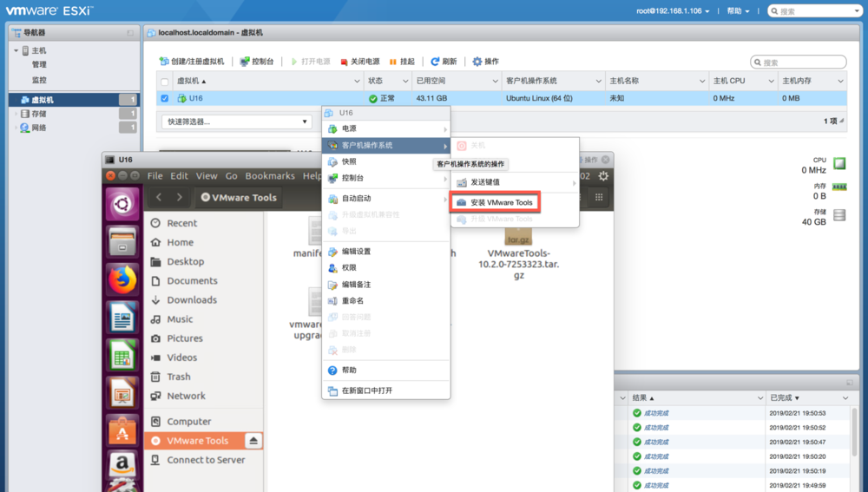Toggle the U16 virtual machine row checkbox

(164, 99)
